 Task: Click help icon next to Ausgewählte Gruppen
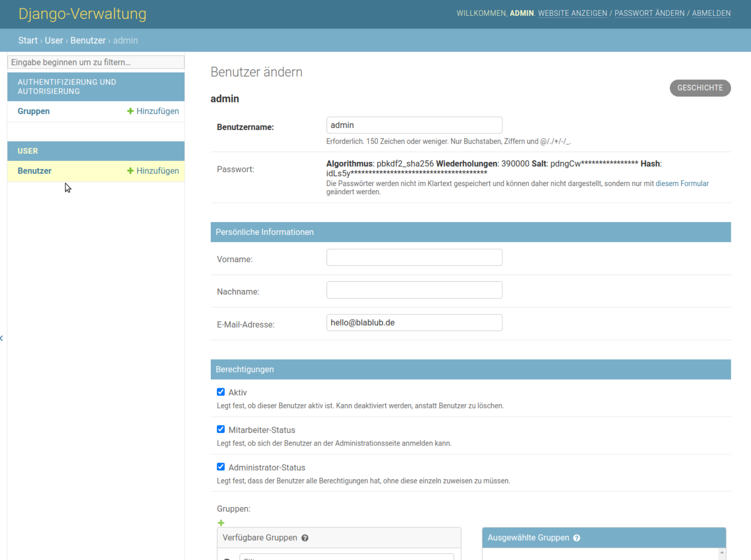(577, 538)
